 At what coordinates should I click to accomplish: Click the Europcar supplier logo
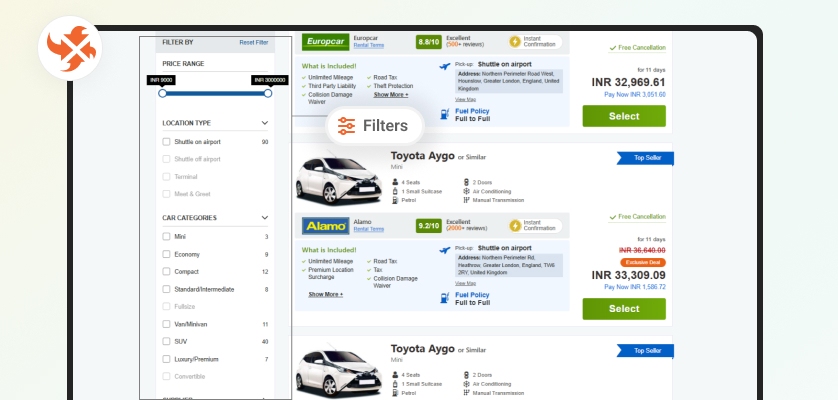pyautogui.click(x=325, y=42)
